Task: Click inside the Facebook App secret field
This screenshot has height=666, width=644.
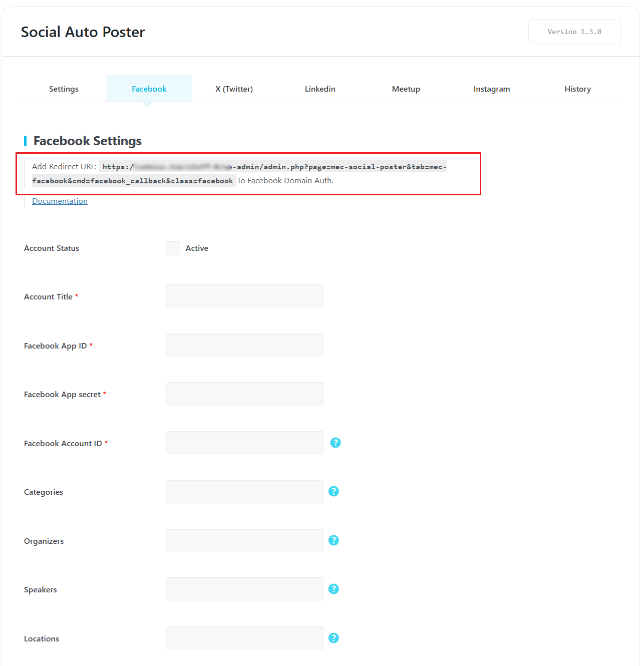Action: point(245,394)
